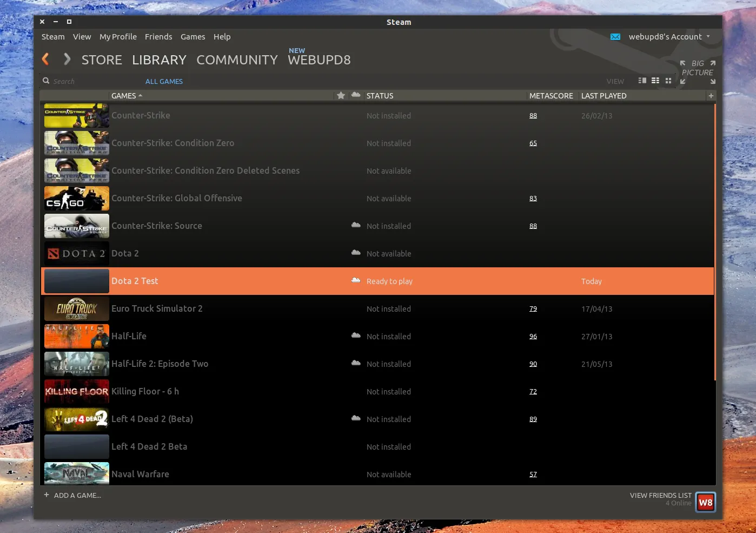
Task: Open the Games menu
Action: pos(193,37)
